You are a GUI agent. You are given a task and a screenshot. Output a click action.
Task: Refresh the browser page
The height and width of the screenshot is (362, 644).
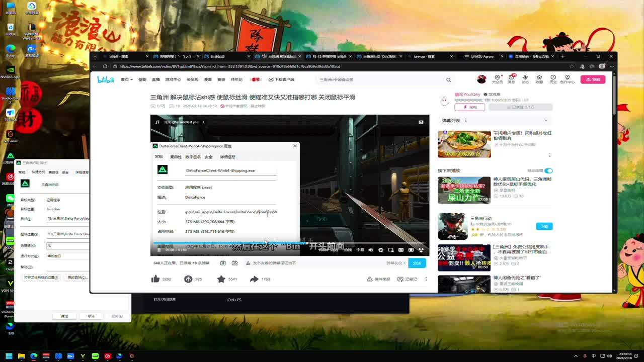(105, 66)
